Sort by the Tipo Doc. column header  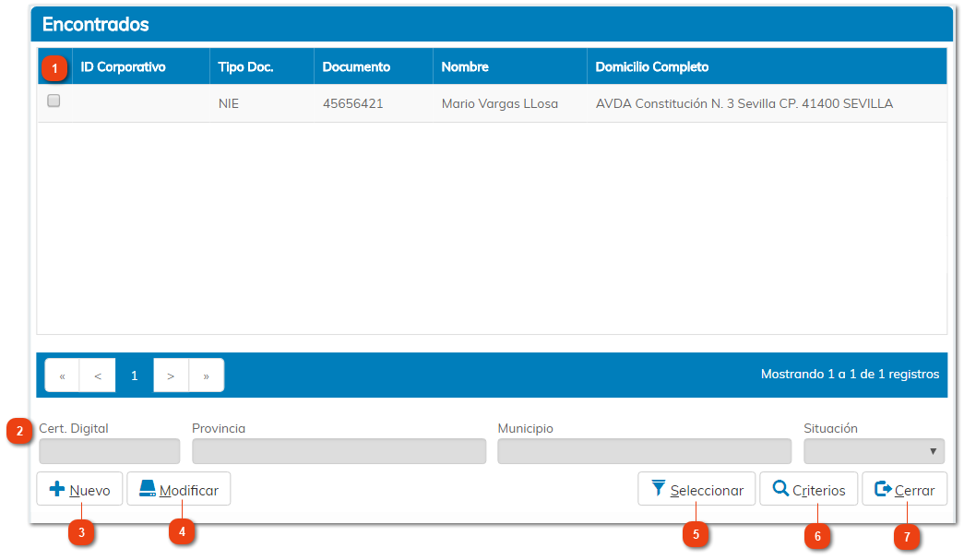tap(245, 67)
